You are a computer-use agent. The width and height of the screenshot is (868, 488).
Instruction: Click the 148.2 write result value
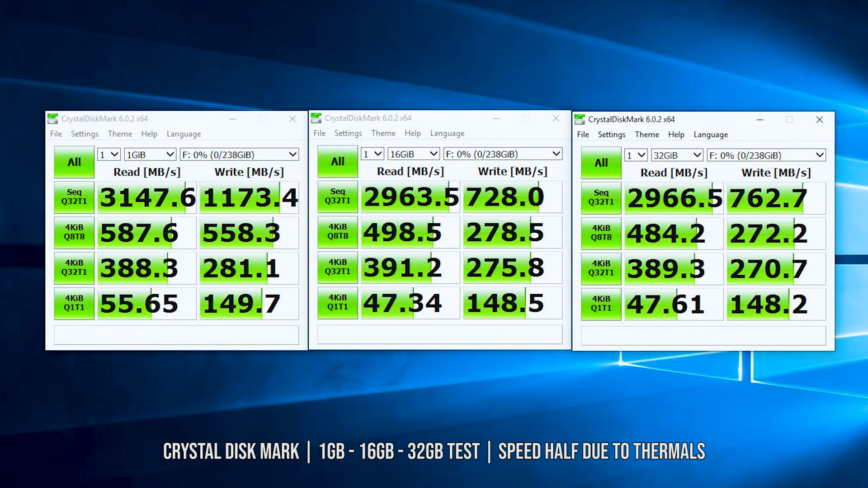tap(776, 305)
